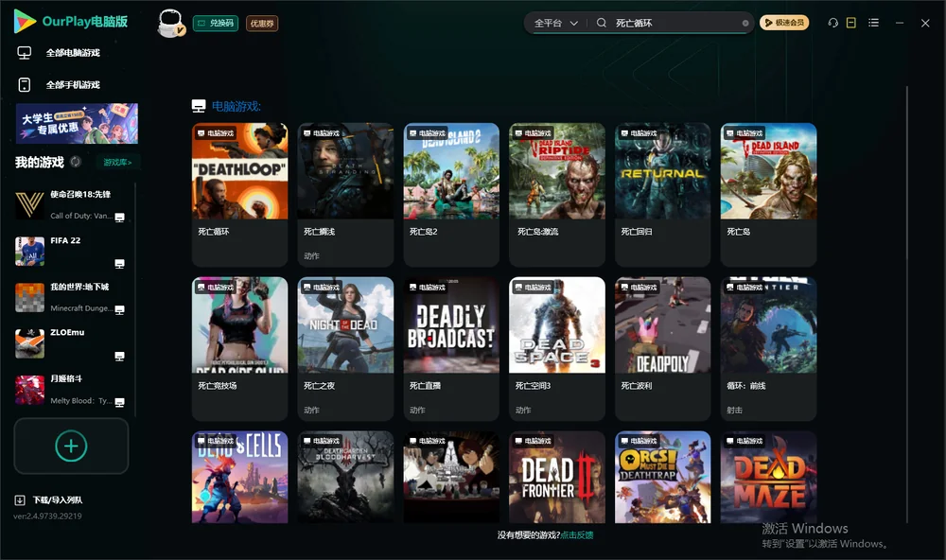946x560 pixels.
Task: Click the user avatar icon
Action: pos(170,23)
